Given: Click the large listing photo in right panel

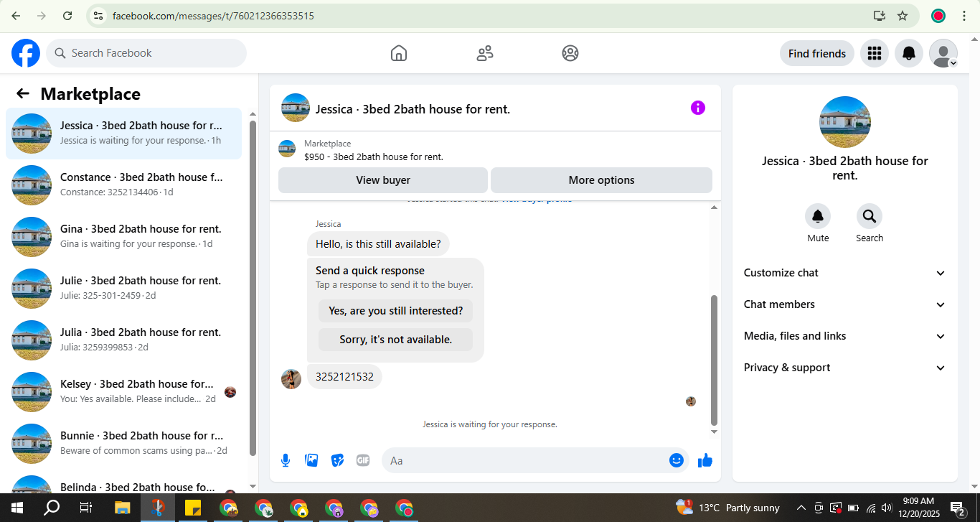Looking at the screenshot, I should pyautogui.click(x=845, y=122).
